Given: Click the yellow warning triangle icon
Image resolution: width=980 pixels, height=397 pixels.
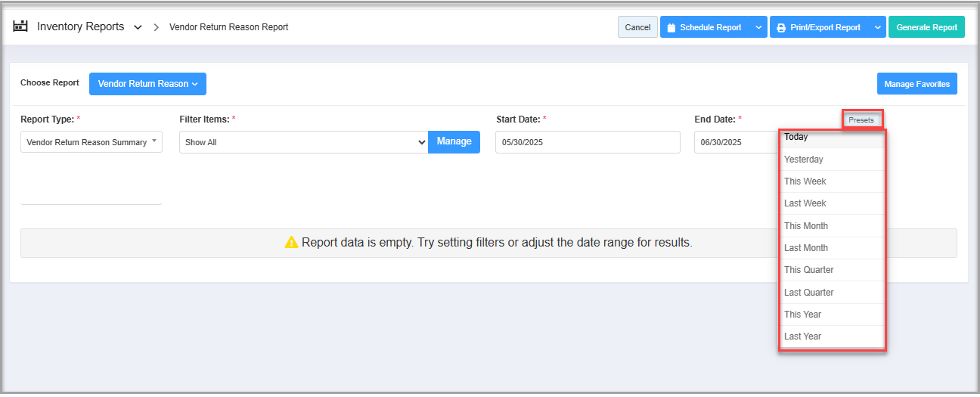Looking at the screenshot, I should pos(291,243).
